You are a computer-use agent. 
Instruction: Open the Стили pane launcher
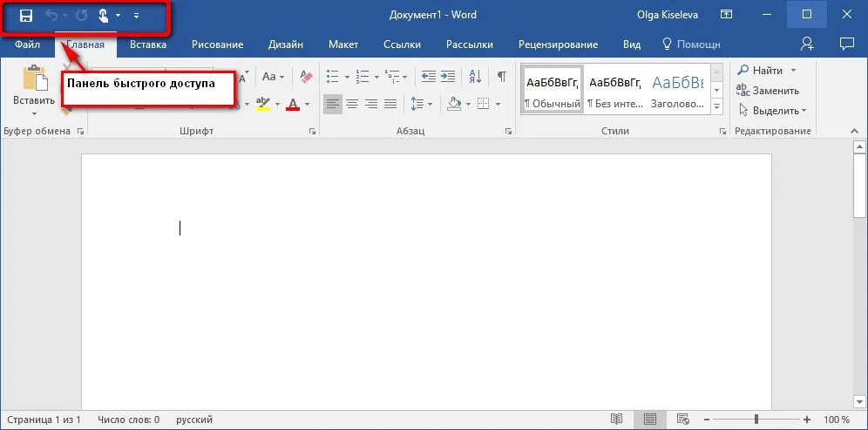click(x=722, y=132)
